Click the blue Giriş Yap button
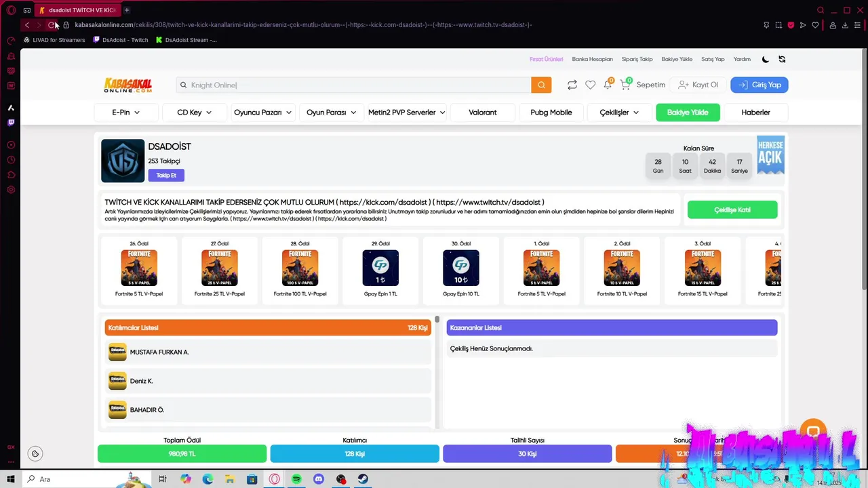The image size is (868, 488). click(x=759, y=85)
